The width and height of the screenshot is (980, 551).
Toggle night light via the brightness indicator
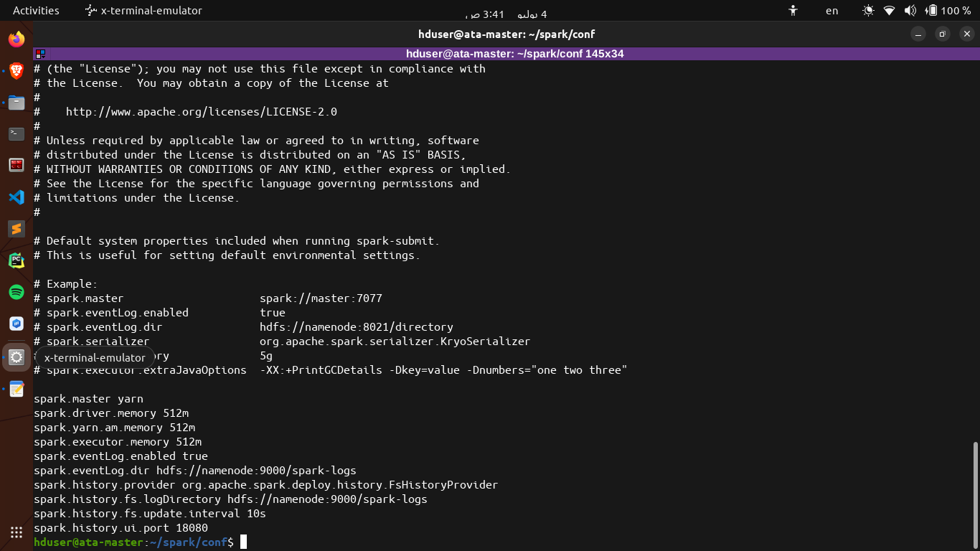click(867, 11)
